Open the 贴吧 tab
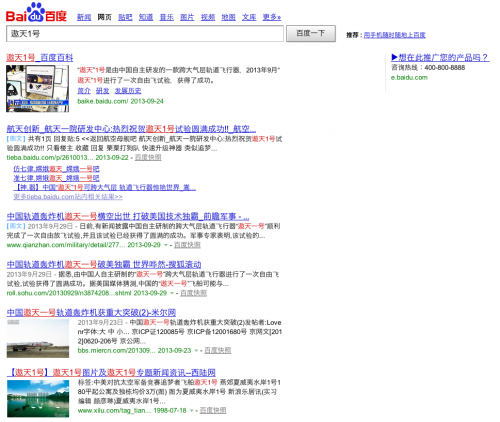Image resolution: width=500 pixels, height=422 pixels. [x=125, y=17]
